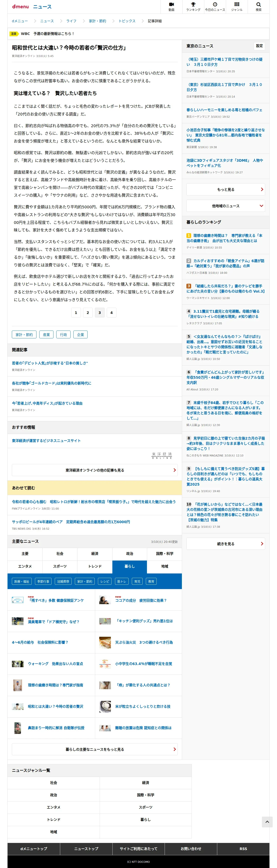Screen dimensions: 277x868
Task: Select the トレンド news tab
Action: coord(95,566)
